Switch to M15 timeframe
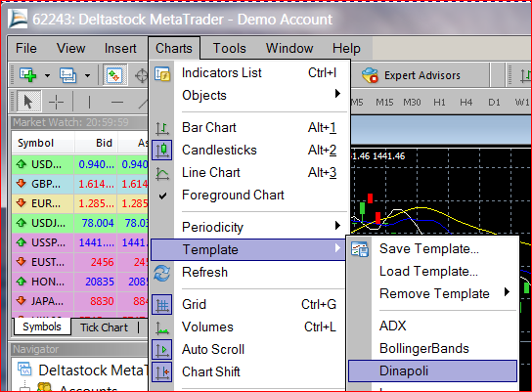 pos(384,102)
